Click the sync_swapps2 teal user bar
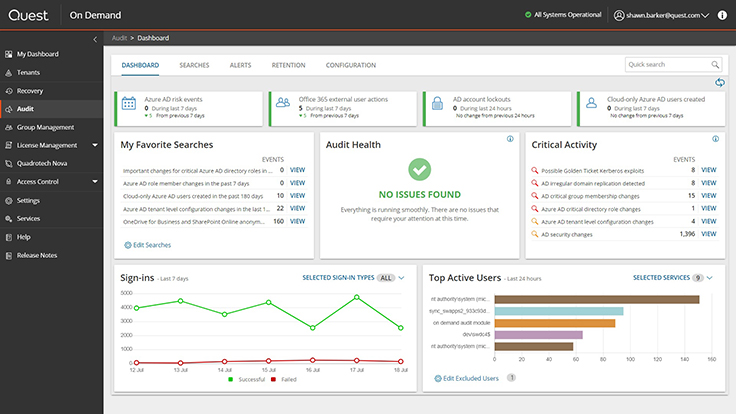 click(559, 311)
